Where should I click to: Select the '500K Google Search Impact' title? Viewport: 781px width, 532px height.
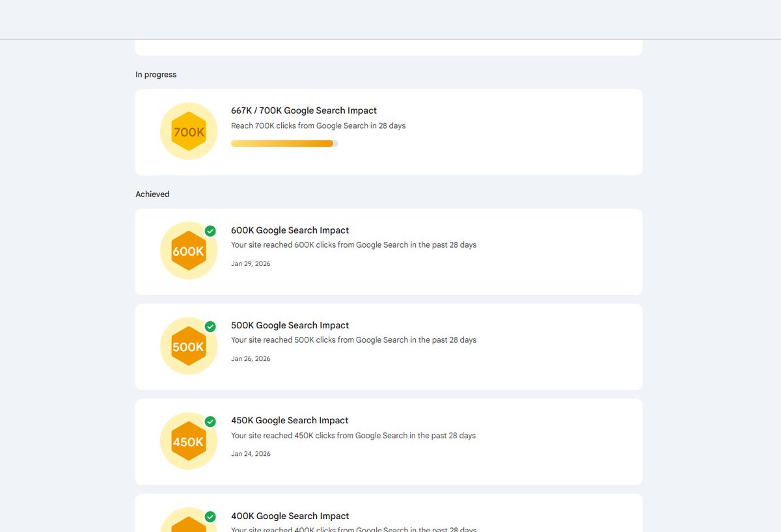coord(290,325)
